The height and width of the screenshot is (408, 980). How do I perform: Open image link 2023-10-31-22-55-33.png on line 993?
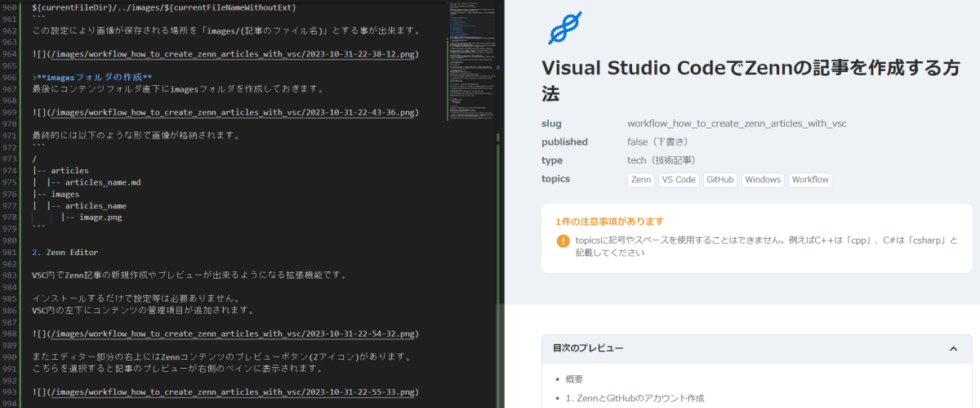(233, 392)
